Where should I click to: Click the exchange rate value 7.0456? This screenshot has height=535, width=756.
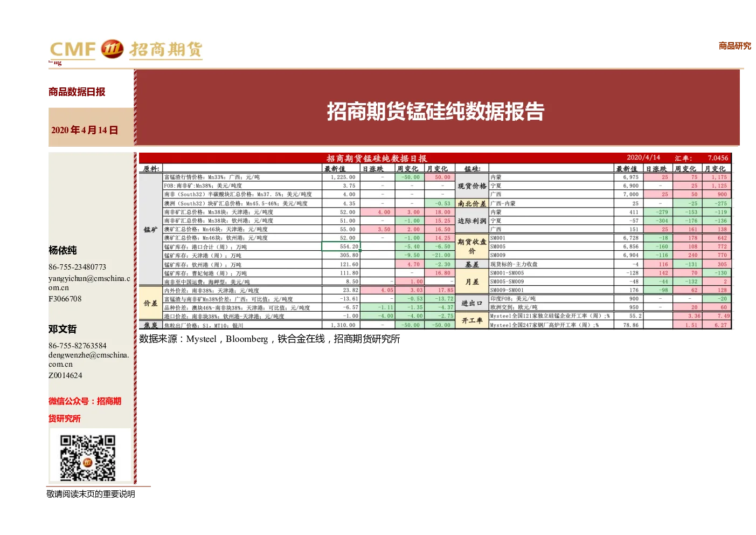tap(718, 158)
